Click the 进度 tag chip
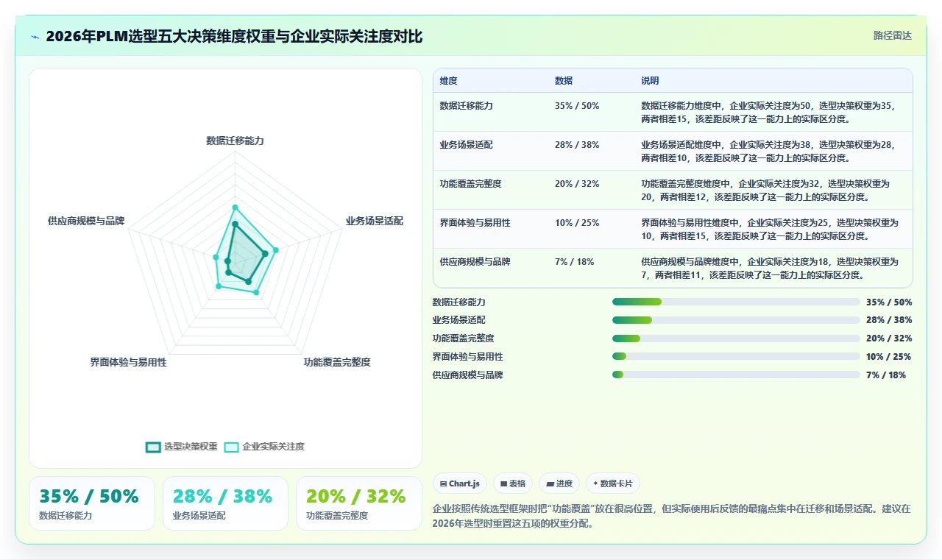 [559, 483]
